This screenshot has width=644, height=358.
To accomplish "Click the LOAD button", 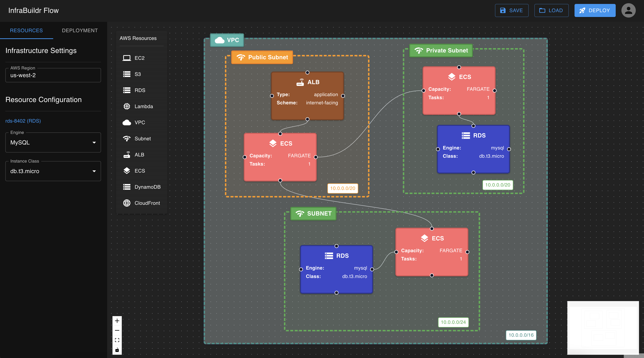I will [551, 11].
